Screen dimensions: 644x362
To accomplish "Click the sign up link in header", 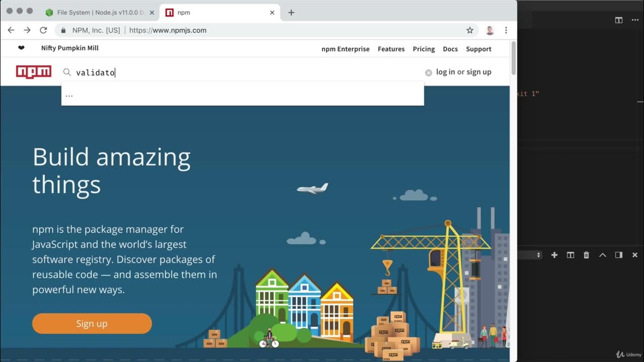I will (479, 72).
